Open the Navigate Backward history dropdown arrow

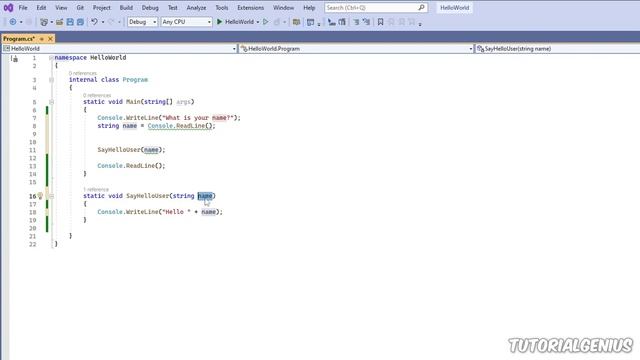tap(21, 22)
